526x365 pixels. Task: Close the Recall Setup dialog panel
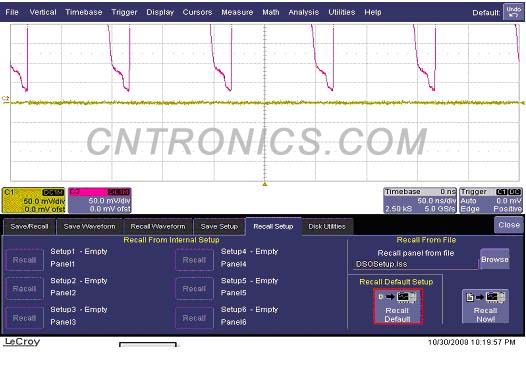pos(509,225)
